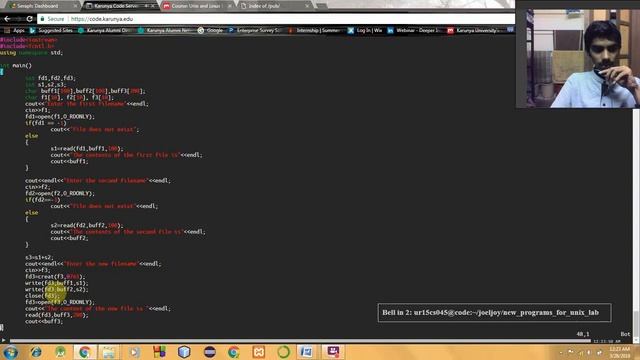Open the green circle taskbar icon
This screenshot has width=640, height=360.
point(283,352)
